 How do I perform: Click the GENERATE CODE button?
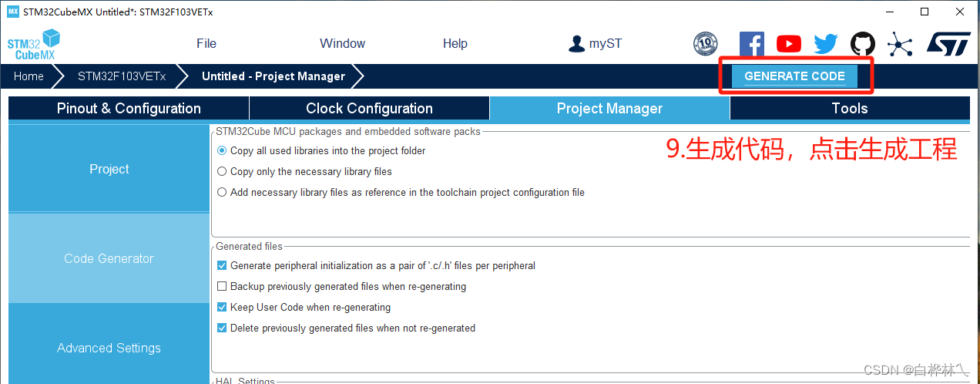[x=794, y=76]
